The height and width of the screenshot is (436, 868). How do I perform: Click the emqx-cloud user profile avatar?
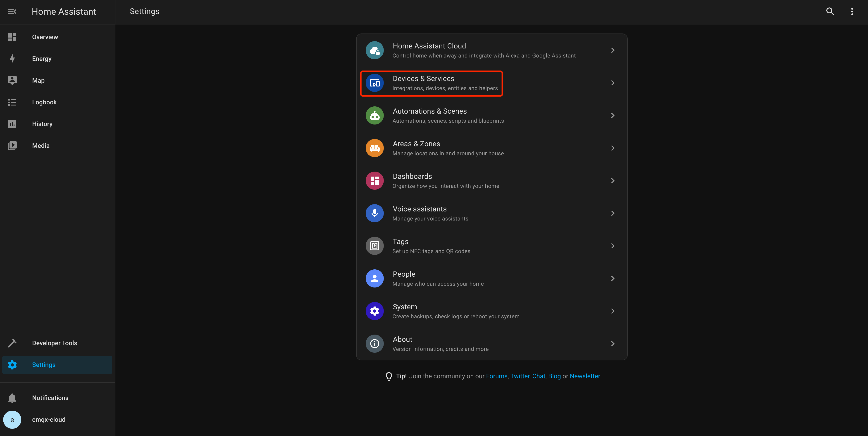pos(12,419)
